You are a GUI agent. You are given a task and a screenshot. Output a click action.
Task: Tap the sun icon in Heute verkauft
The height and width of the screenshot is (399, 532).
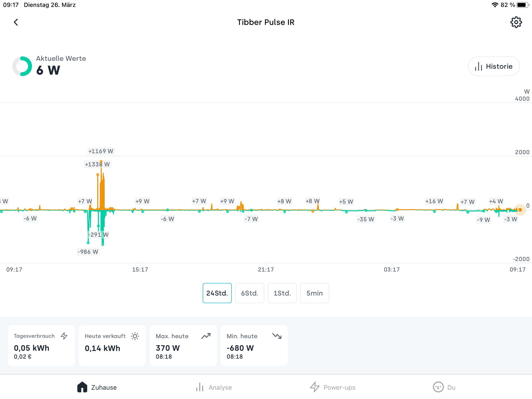click(135, 336)
